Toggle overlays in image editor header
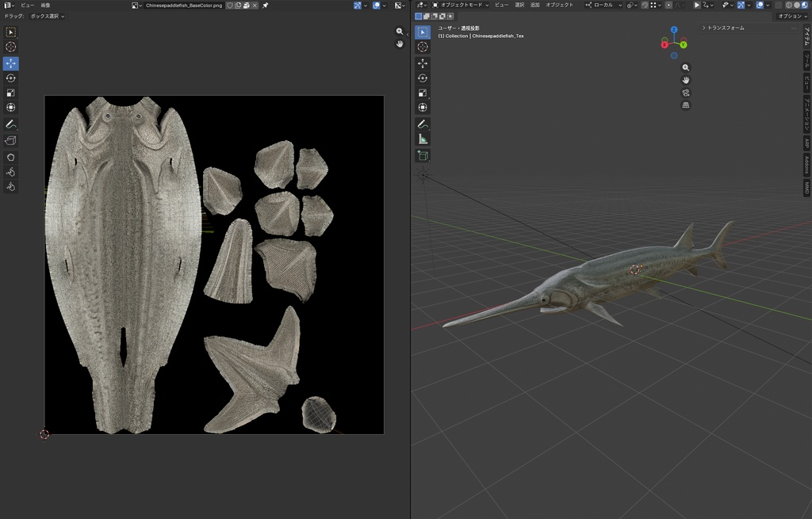This screenshot has height=519, width=812. tap(376, 6)
